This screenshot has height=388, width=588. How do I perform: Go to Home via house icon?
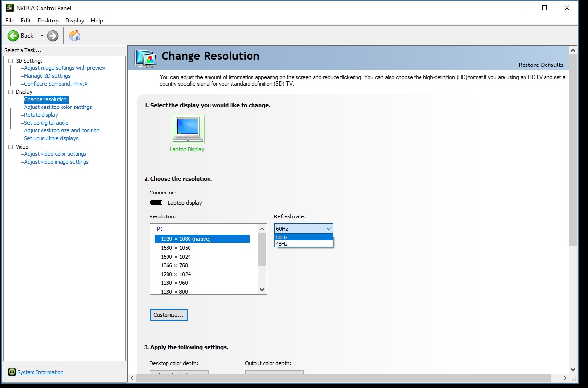(x=75, y=36)
